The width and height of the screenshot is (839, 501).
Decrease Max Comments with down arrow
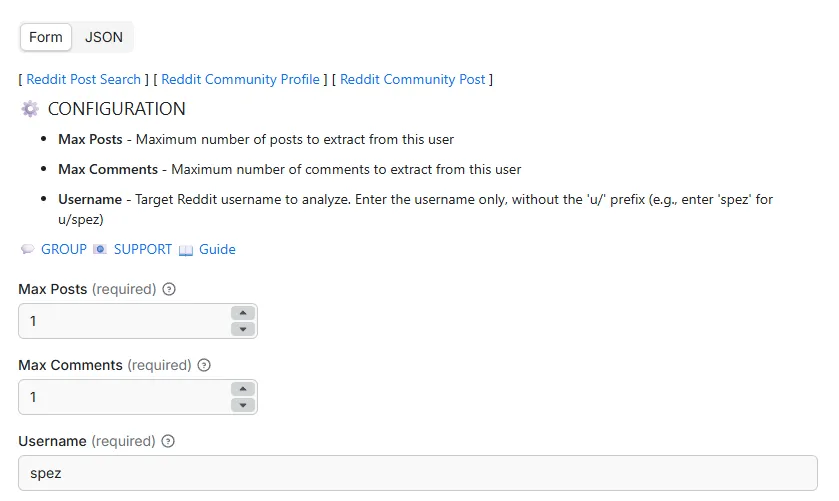coord(243,405)
